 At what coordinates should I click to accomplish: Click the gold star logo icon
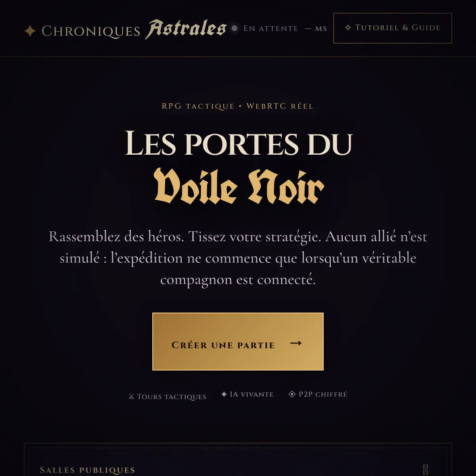(30, 31)
